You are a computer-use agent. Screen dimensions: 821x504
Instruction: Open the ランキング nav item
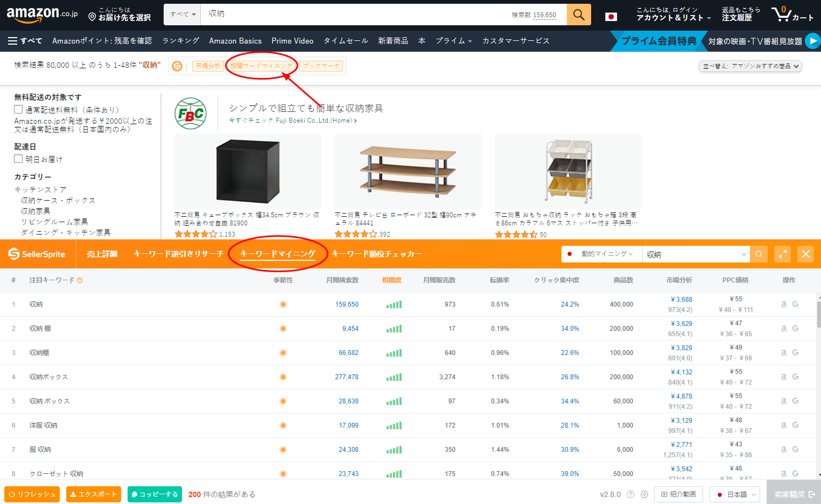(181, 41)
